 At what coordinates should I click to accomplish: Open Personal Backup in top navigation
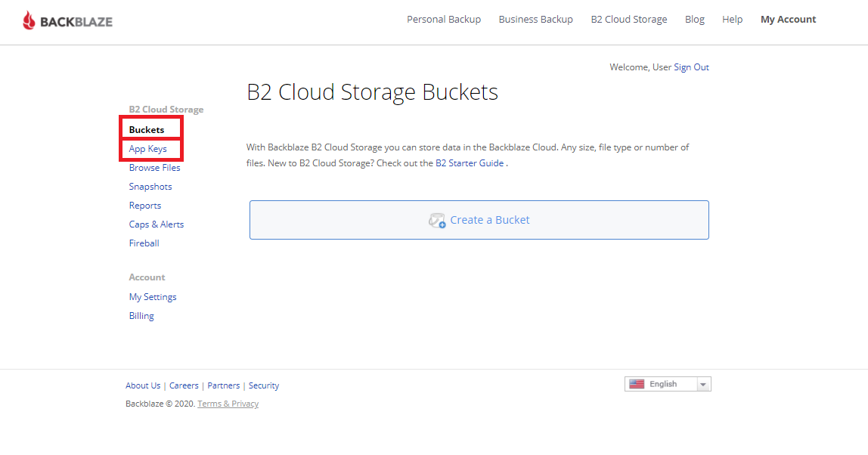click(444, 20)
